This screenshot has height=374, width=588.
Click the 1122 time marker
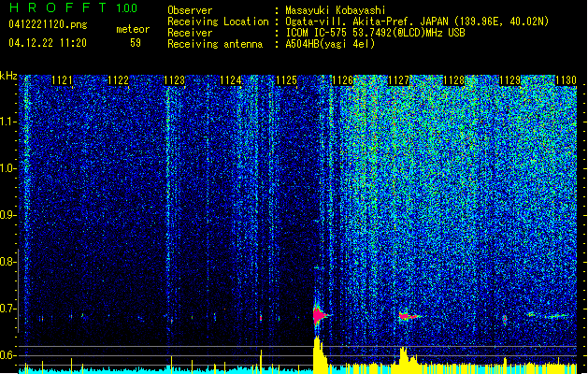(x=118, y=80)
